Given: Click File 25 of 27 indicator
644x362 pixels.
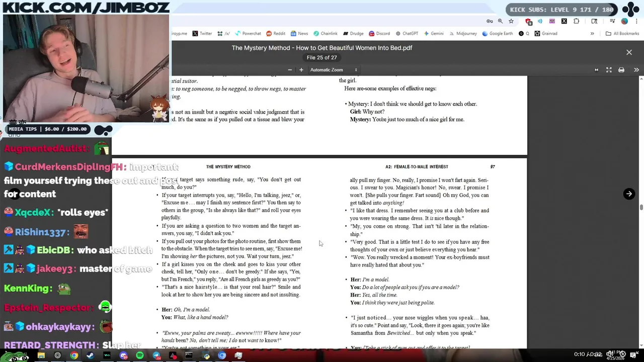Looking at the screenshot, I should click(x=321, y=58).
